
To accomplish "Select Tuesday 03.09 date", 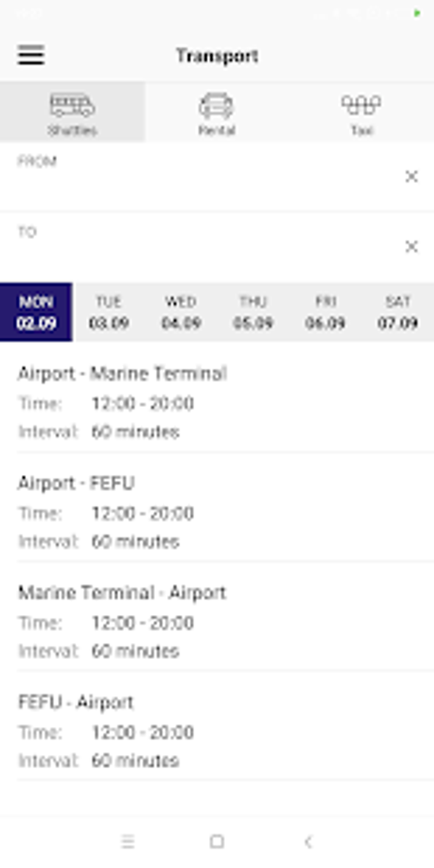I will point(108,312).
